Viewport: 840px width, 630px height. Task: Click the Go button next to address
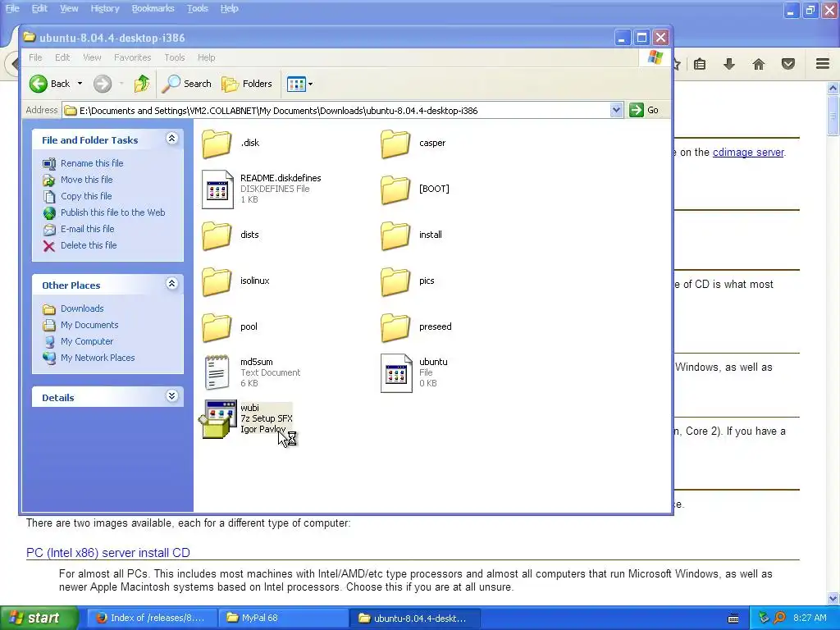point(645,111)
